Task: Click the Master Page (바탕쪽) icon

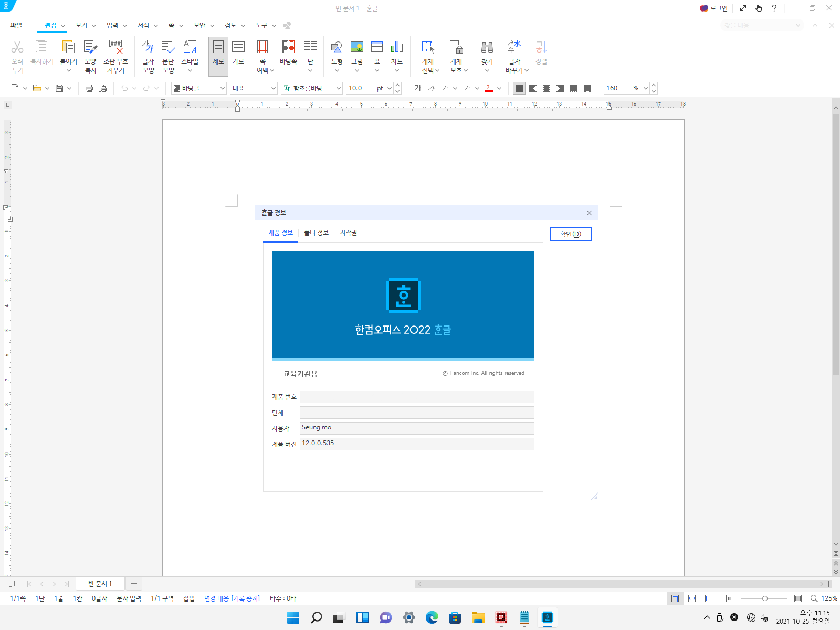Action: point(288,47)
